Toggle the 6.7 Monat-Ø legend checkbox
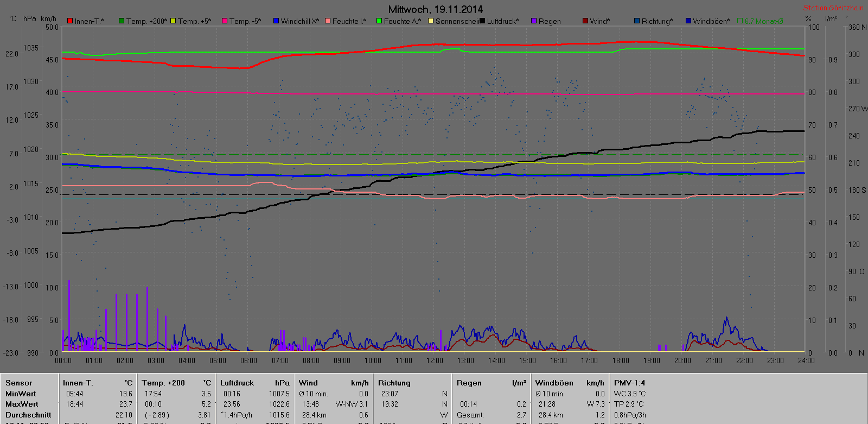Image resolution: width=868 pixels, height=424 pixels. pyautogui.click(x=740, y=21)
